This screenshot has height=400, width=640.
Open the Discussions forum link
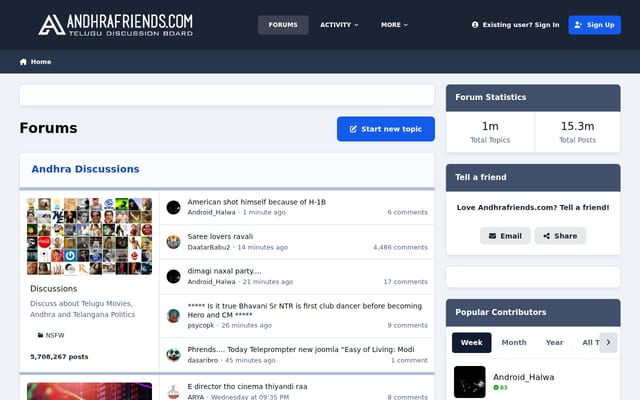(x=53, y=289)
